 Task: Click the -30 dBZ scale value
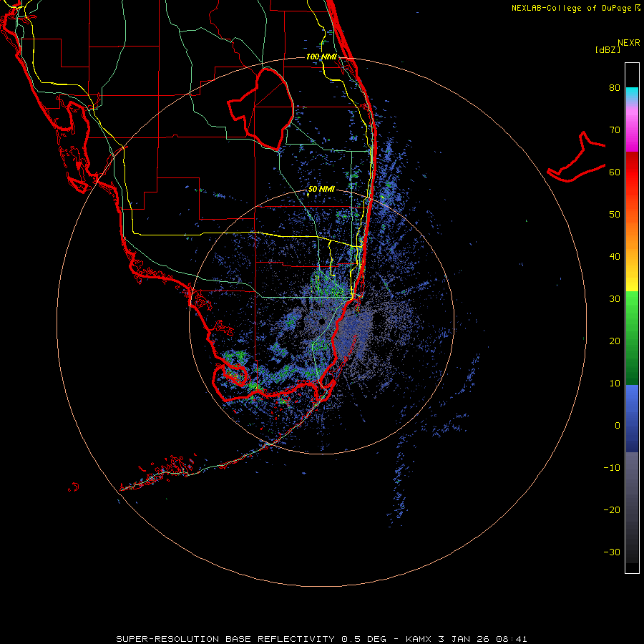click(612, 553)
